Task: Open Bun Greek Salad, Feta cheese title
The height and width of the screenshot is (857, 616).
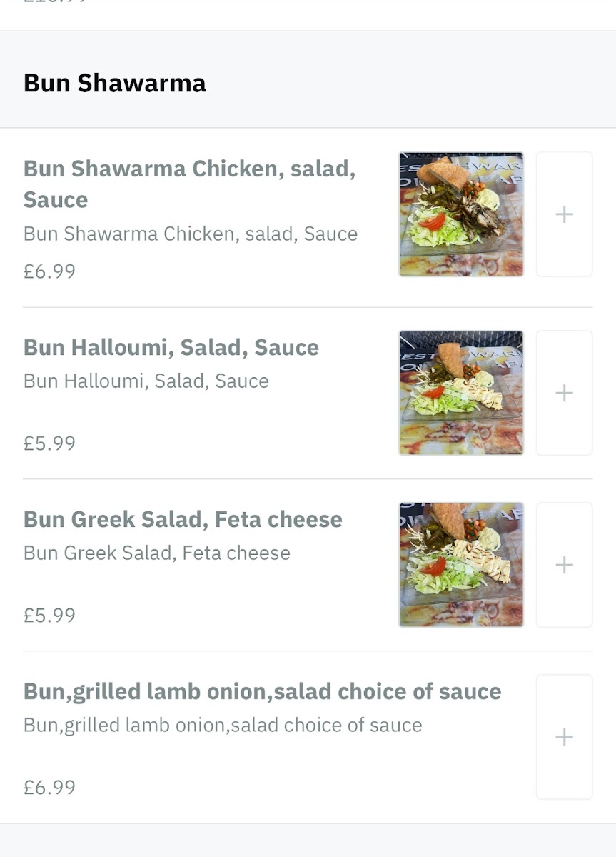Action: 183,520
